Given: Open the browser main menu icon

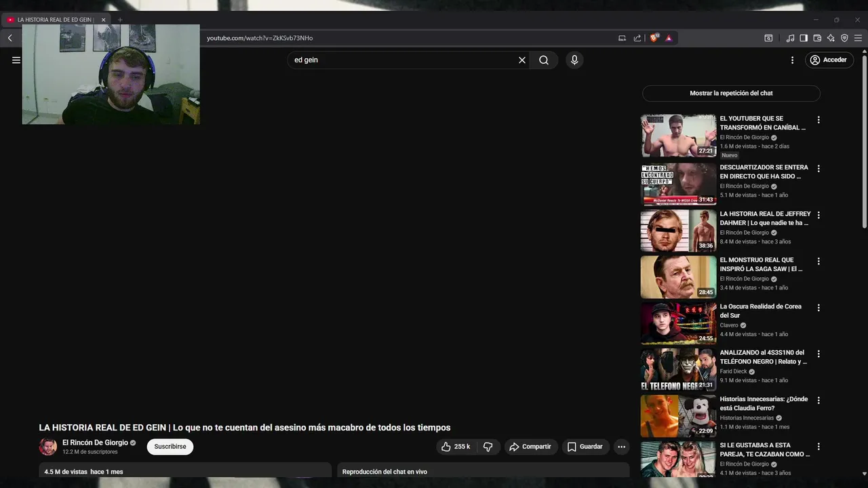Looking at the screenshot, I should tap(858, 38).
